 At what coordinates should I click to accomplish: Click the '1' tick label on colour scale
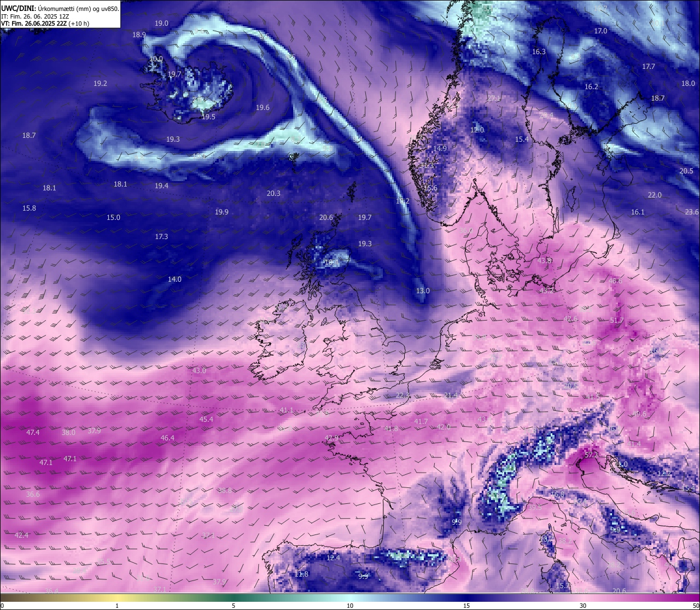tap(117, 606)
